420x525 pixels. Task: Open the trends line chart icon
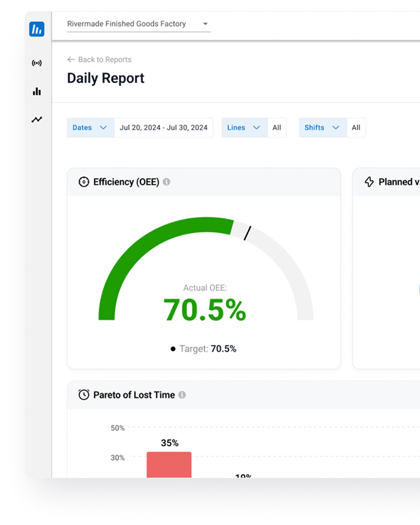[x=37, y=120]
